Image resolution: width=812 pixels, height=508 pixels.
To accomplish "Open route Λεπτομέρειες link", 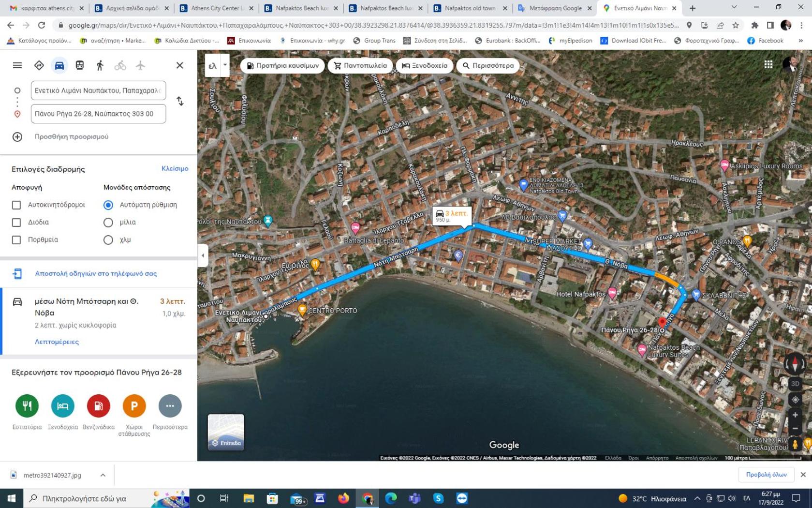I will click(57, 342).
